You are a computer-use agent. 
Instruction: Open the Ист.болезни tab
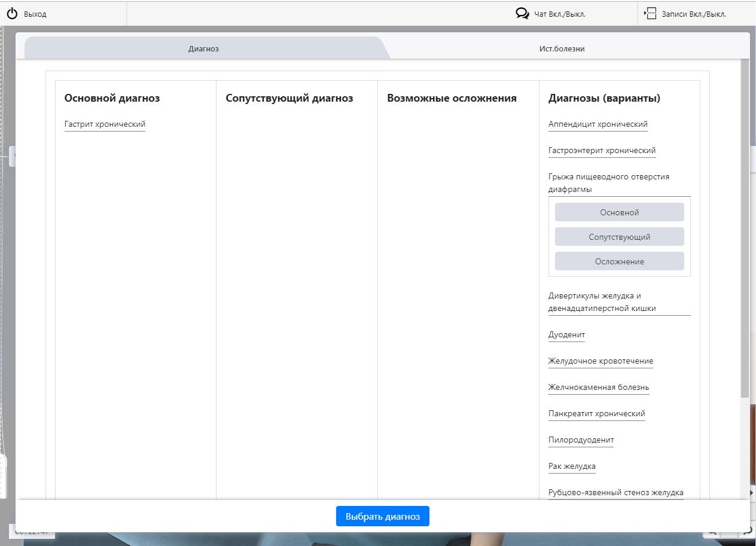click(562, 48)
